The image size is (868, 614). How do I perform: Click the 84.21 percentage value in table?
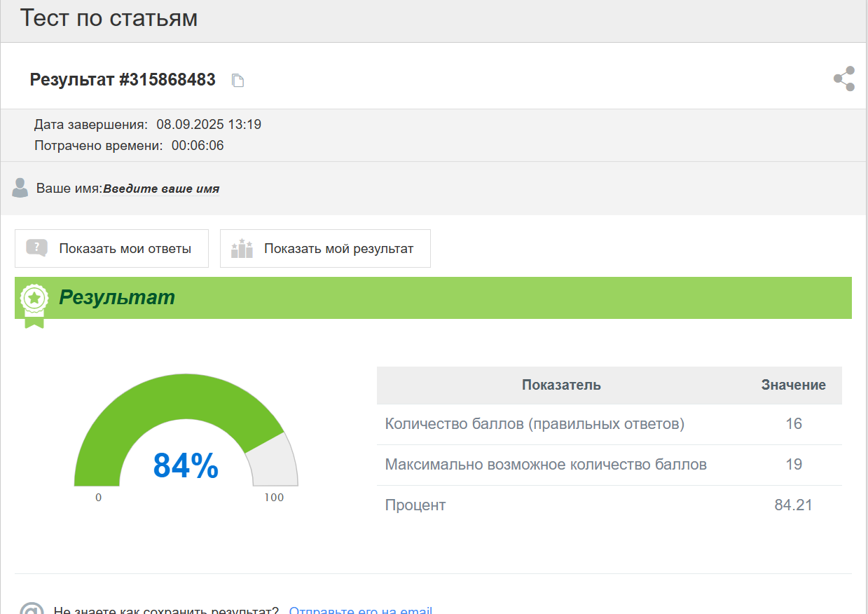(793, 505)
